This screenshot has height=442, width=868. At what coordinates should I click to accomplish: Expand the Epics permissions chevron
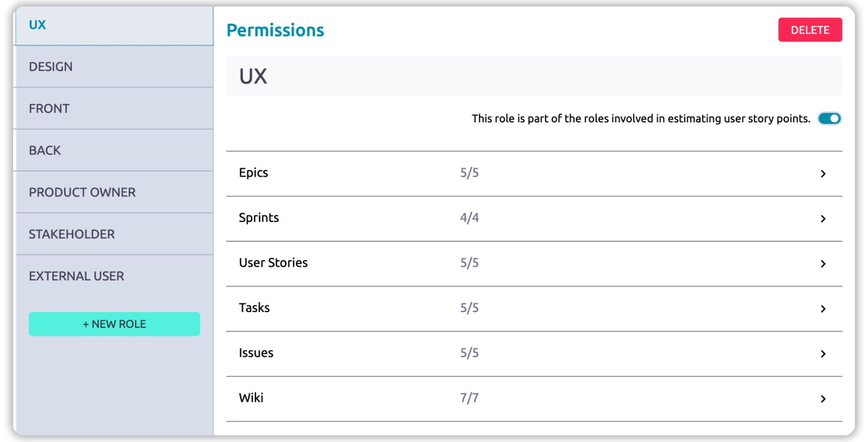[822, 174]
